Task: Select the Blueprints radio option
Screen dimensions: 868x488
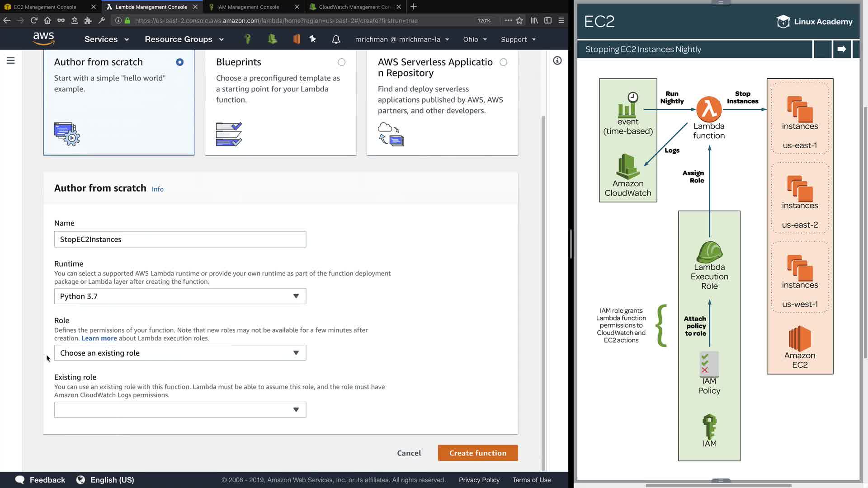Action: tap(341, 62)
